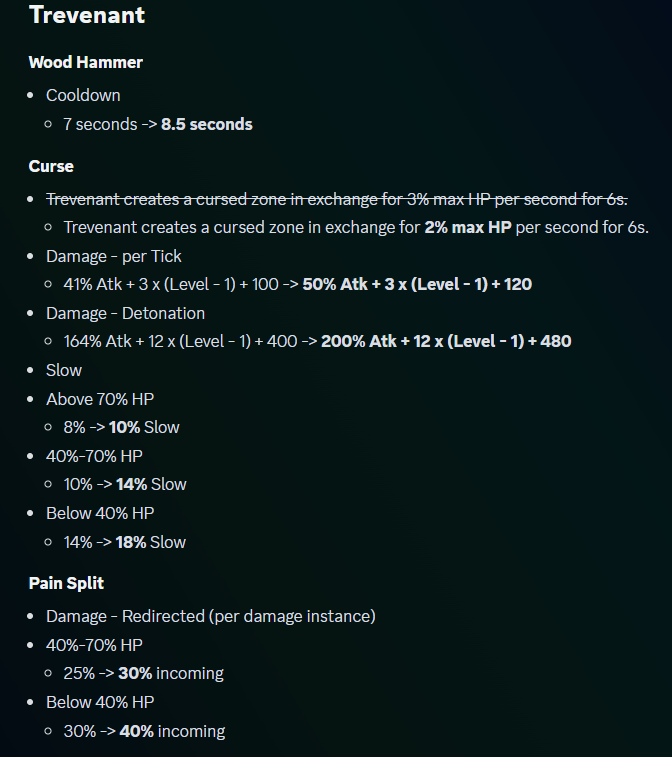Click the 8.5 seconds cooldown value
672x757 pixels.
point(207,124)
